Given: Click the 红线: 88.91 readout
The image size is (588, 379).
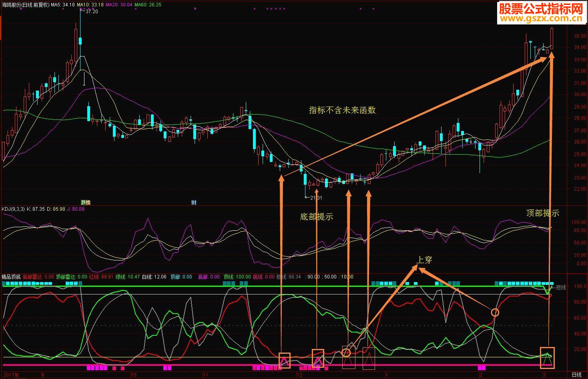Looking at the screenshot, I should tap(101, 277).
